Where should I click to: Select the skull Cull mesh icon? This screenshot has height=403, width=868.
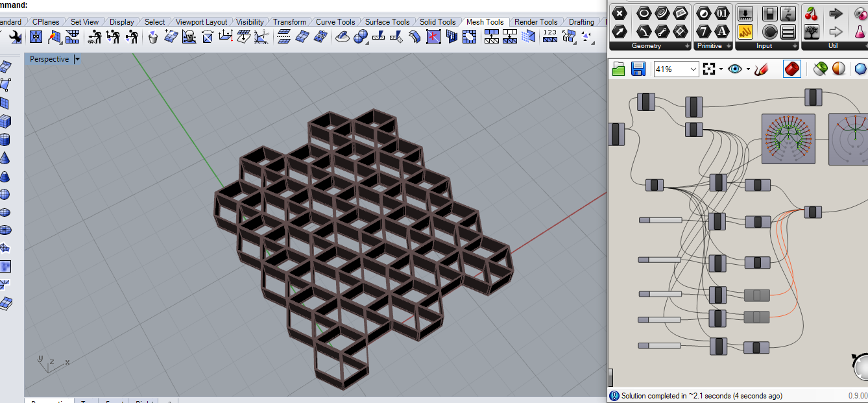pos(189,36)
